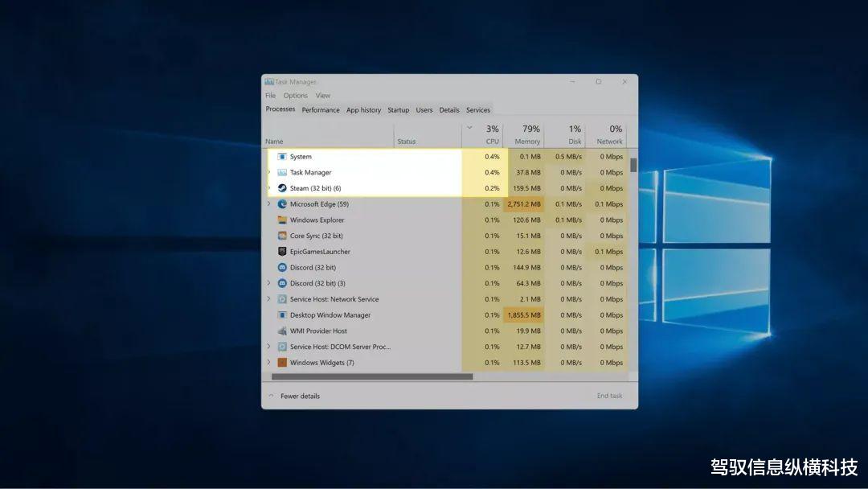
Task: Switch to the Performance tab
Action: click(321, 110)
